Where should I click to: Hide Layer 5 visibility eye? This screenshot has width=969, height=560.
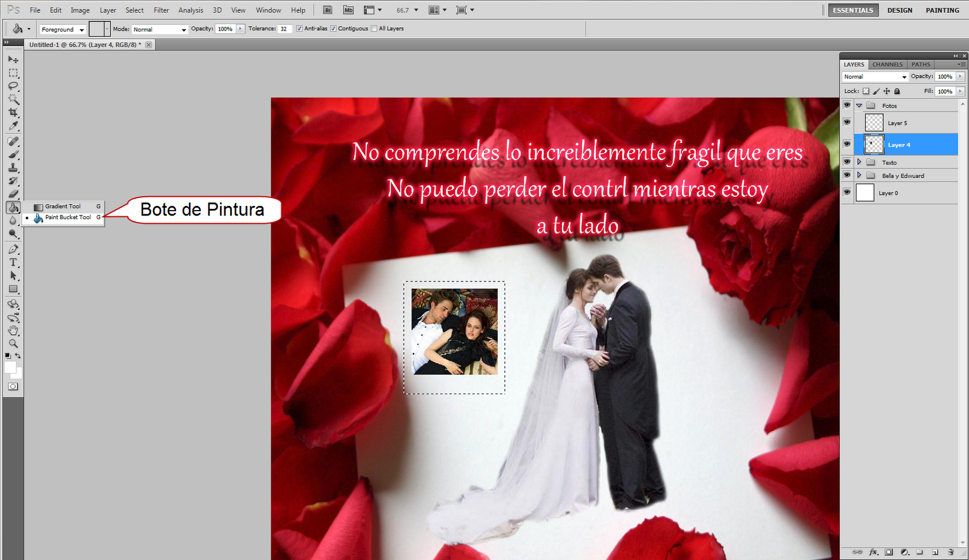coord(847,122)
